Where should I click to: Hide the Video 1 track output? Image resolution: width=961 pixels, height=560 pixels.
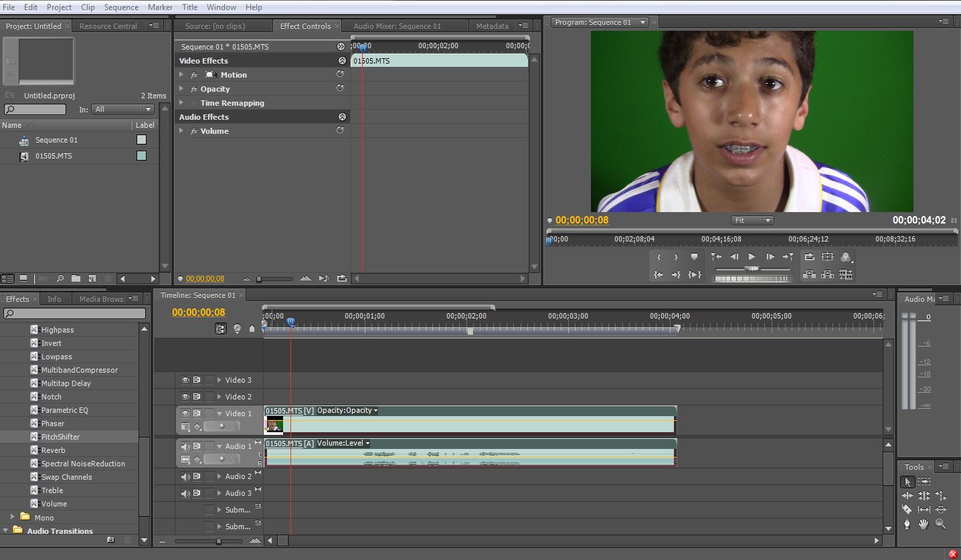pyautogui.click(x=185, y=413)
